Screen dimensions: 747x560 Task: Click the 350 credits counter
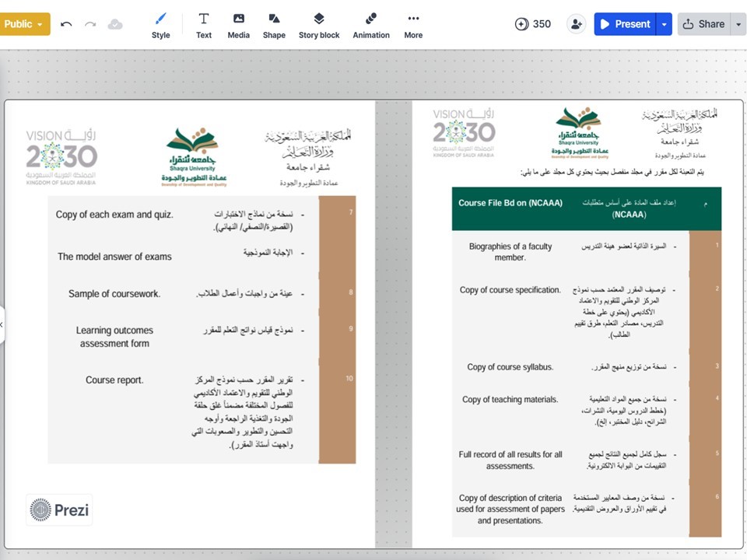pos(533,24)
